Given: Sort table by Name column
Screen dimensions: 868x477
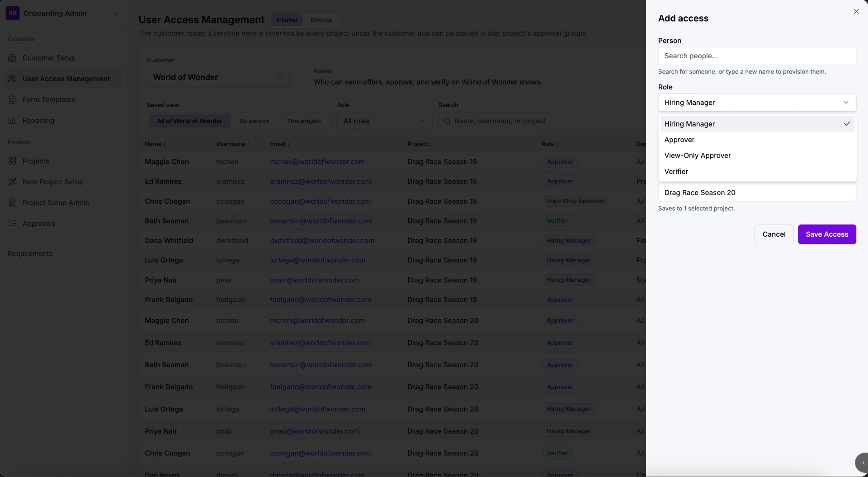Looking at the screenshot, I should [156, 144].
